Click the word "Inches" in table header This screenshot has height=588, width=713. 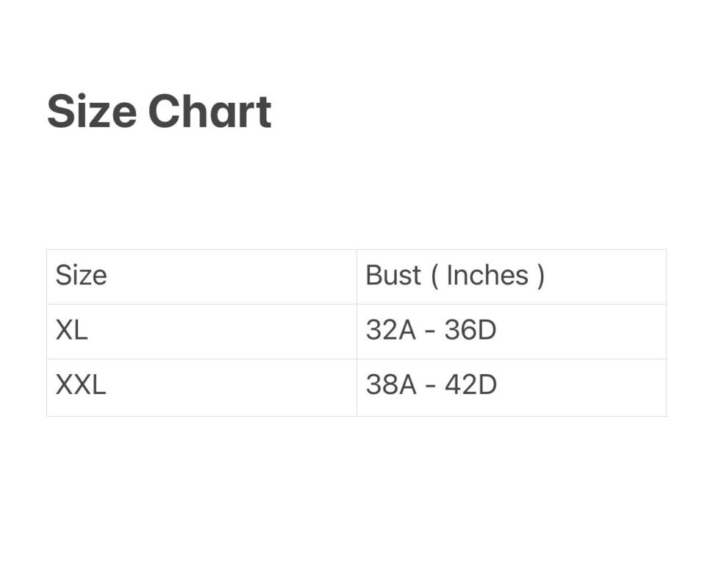[487, 276]
